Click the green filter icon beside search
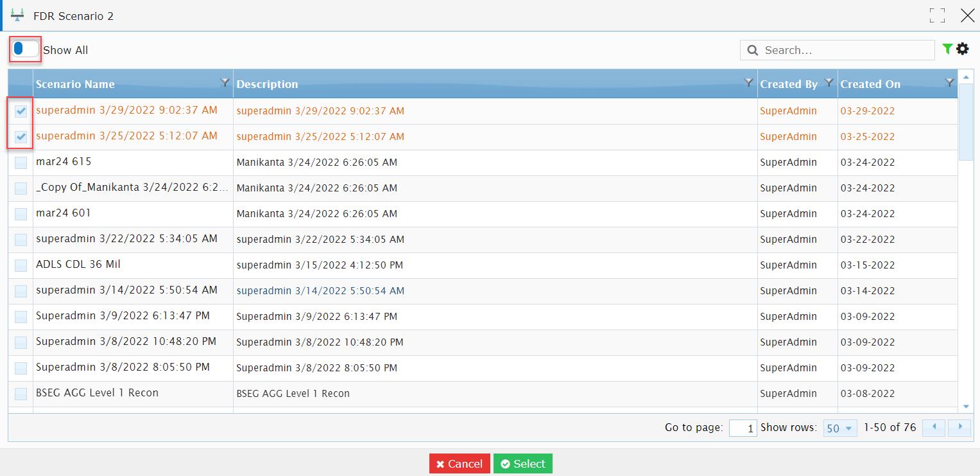This screenshot has width=980, height=476. pyautogui.click(x=947, y=49)
